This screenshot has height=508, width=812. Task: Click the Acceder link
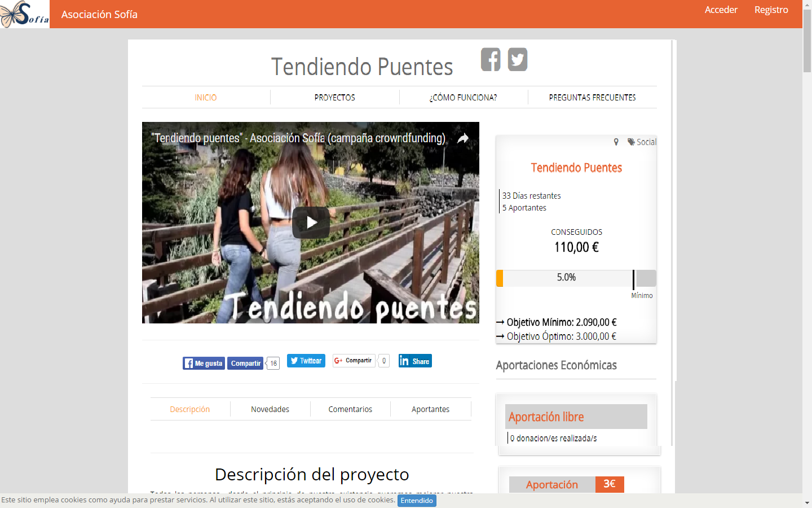click(721, 10)
